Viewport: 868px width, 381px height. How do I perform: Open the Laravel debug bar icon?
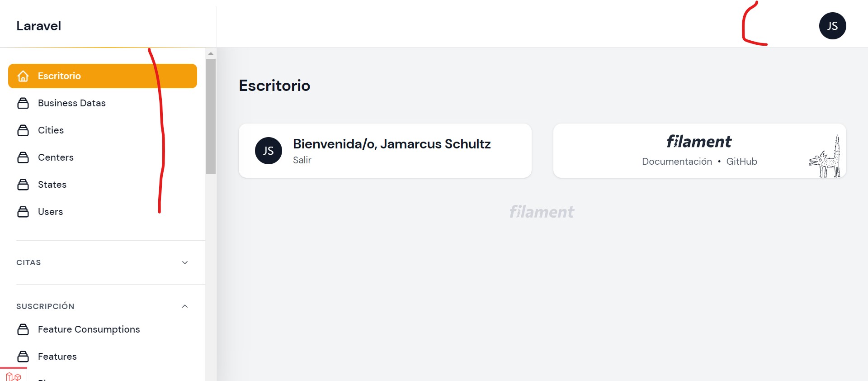(13, 376)
